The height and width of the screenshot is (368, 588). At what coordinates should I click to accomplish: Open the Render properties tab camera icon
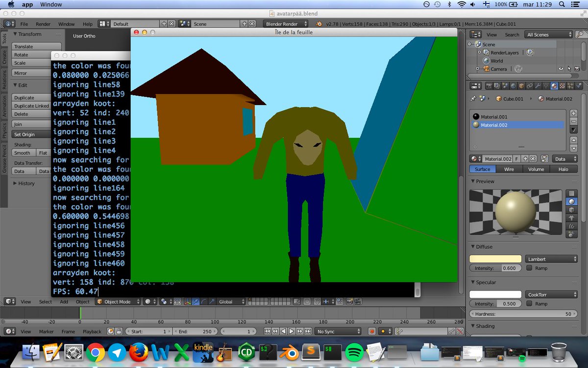pos(489,86)
